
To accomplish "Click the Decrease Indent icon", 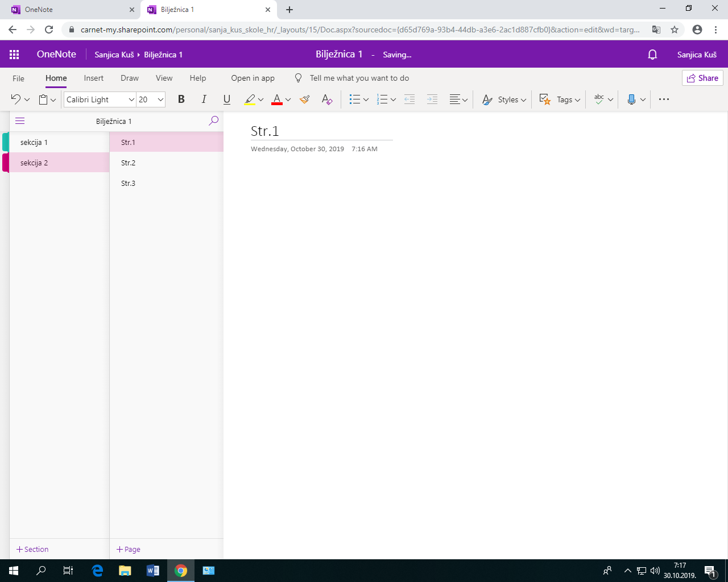I will (409, 99).
